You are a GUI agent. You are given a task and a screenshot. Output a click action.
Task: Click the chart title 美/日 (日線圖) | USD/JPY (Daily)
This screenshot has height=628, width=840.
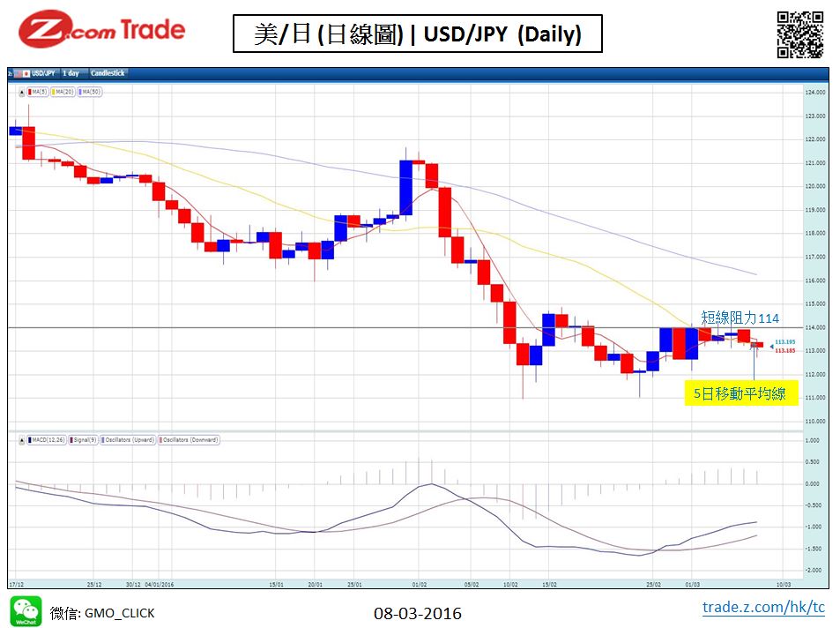pos(417,34)
